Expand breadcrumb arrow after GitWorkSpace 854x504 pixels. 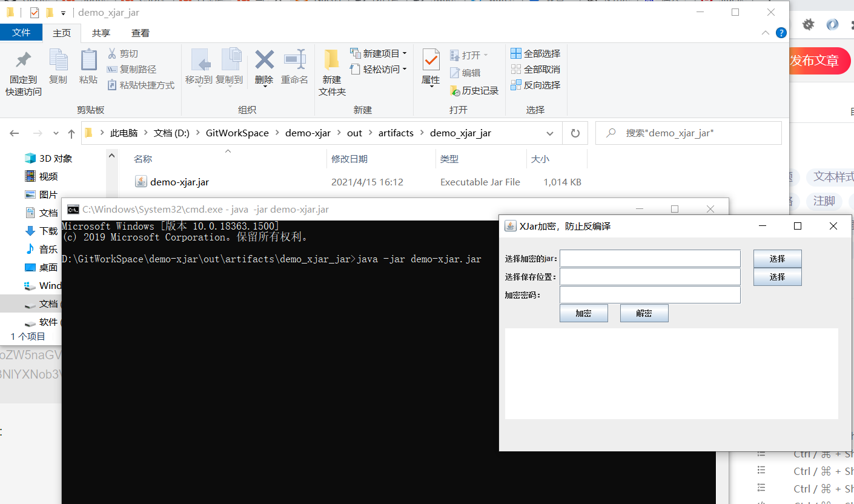click(277, 133)
